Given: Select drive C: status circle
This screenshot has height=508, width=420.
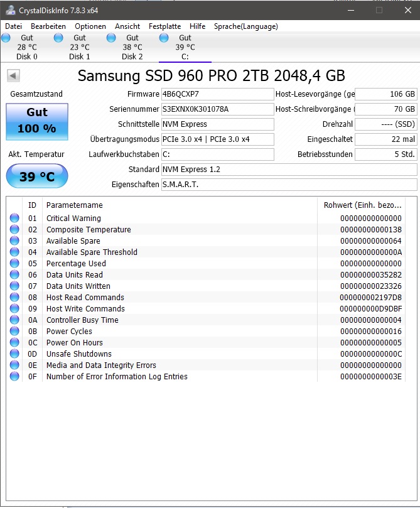Looking at the screenshot, I should 164,38.
